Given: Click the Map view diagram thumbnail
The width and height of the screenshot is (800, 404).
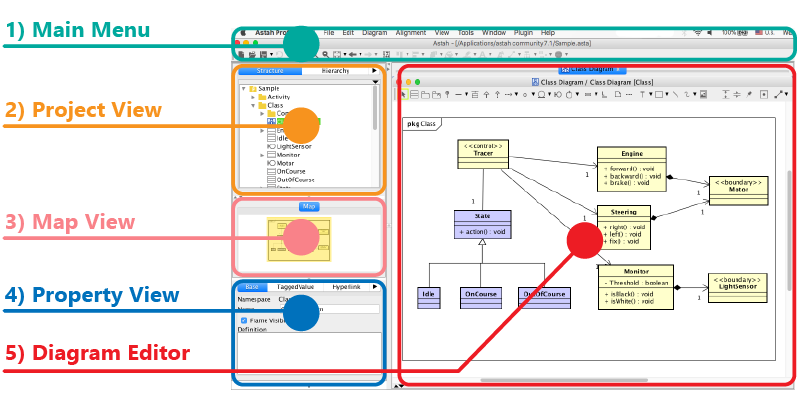Looking at the screenshot, I should click(299, 239).
